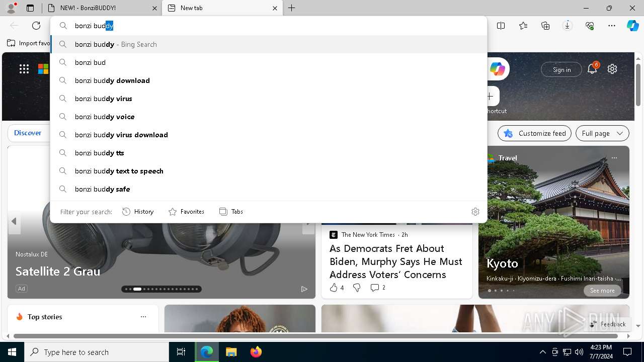Image resolution: width=644 pixels, height=362 pixels.
Task: Open File Explorer from taskbar
Action: coord(231,352)
